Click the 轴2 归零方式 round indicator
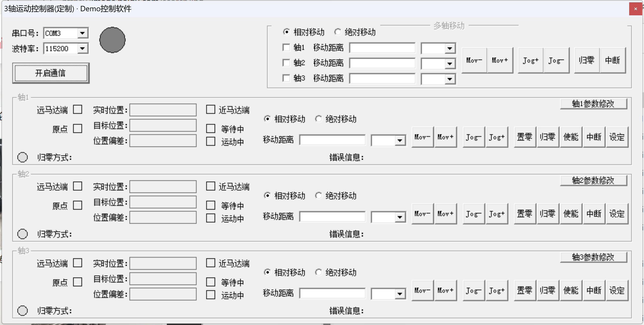Screen dimensions: 644x325 23,234
